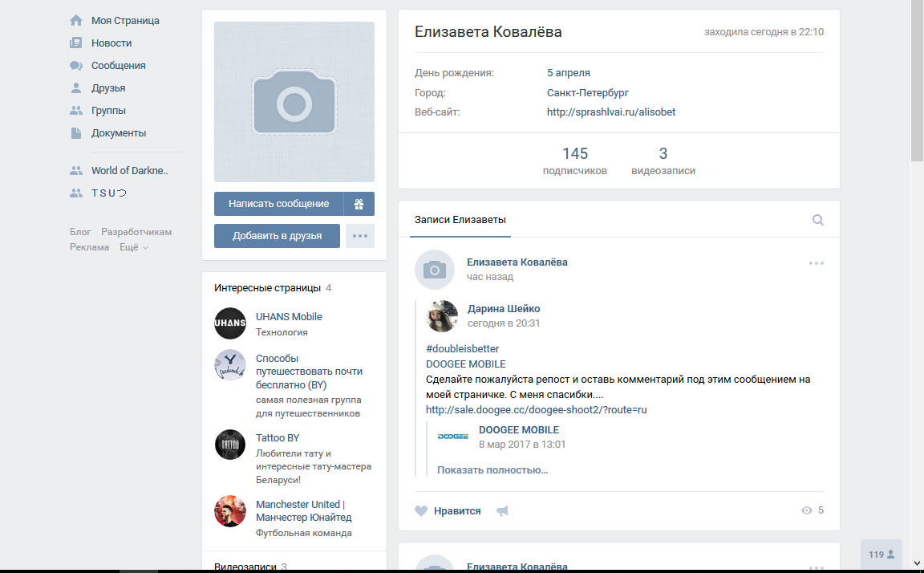Open travel group avatar for Способы путешествовать
The image size is (924, 573).
click(230, 365)
